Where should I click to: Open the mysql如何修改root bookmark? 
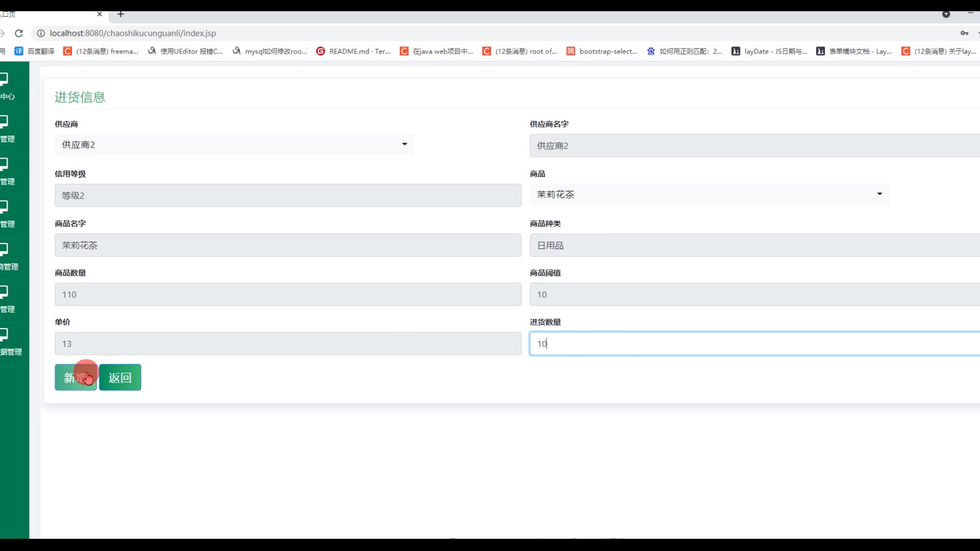click(x=270, y=51)
